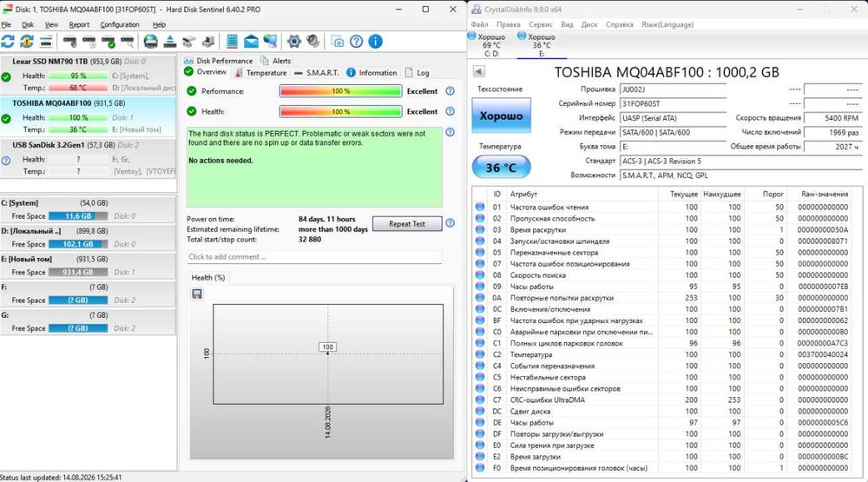Select TOSHIBA MQ04ABF100 in the disk list
Screen dimensions: 868x482
88,117
